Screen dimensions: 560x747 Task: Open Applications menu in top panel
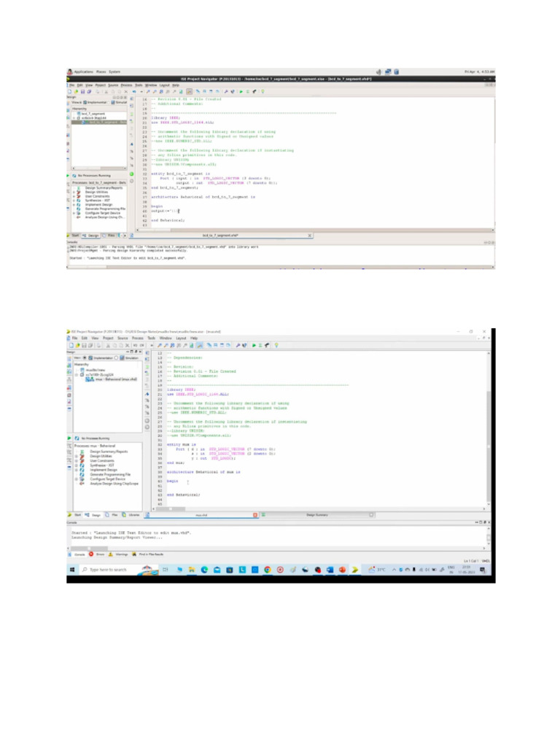83,71
